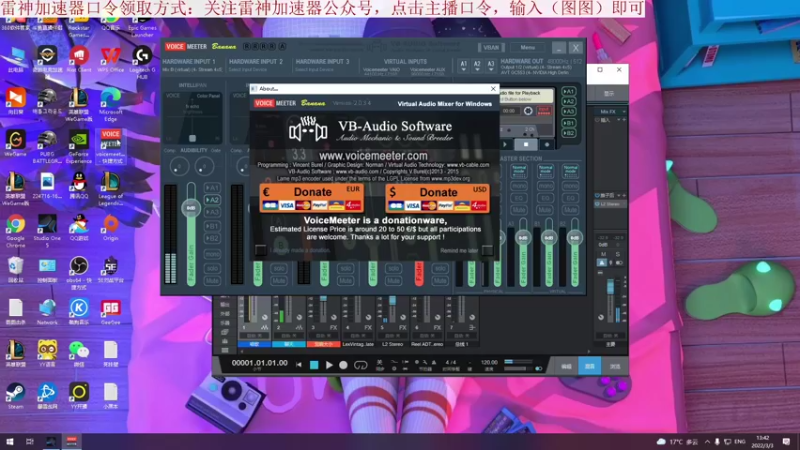Click the Donate EUR button
The width and height of the screenshot is (800, 450).
pyautogui.click(x=312, y=198)
